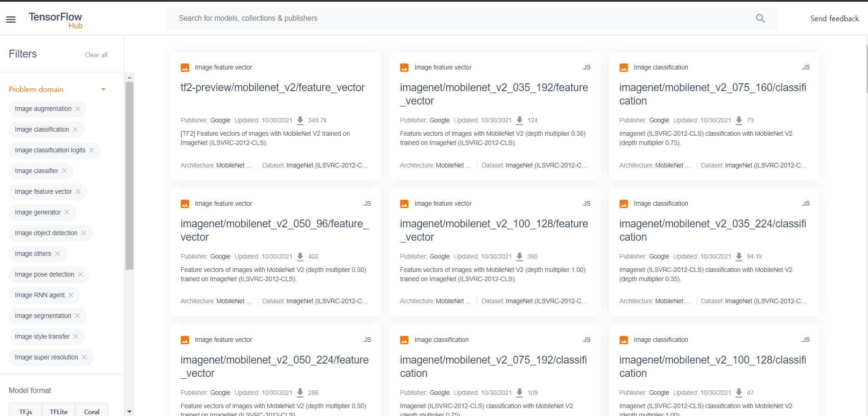The width and height of the screenshot is (868, 416).
Task: Open imagenet/mobilenet_v2_050_224/feature_vector model
Action: coord(275,366)
